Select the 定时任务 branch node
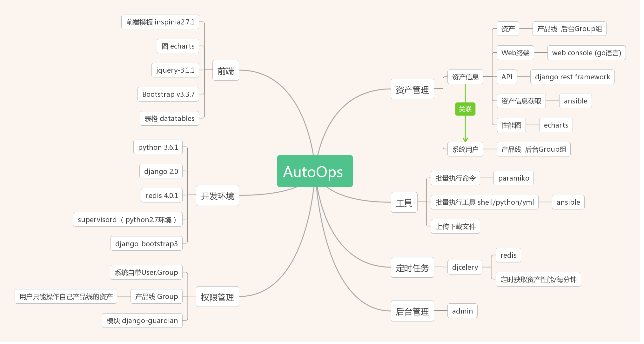 click(x=412, y=268)
